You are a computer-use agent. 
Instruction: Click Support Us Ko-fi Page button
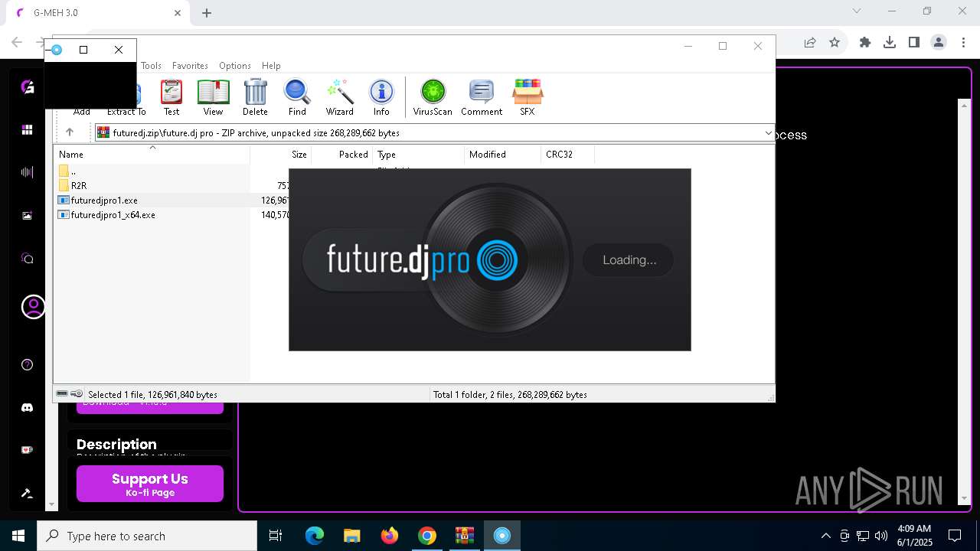tap(150, 484)
